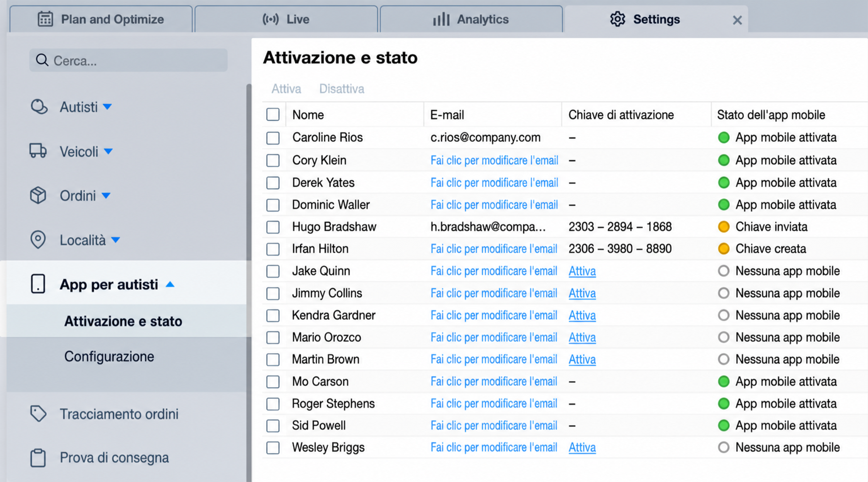The image size is (868, 482).
Task: Click Attiva link for Kendra Gardner
Action: pyautogui.click(x=582, y=315)
